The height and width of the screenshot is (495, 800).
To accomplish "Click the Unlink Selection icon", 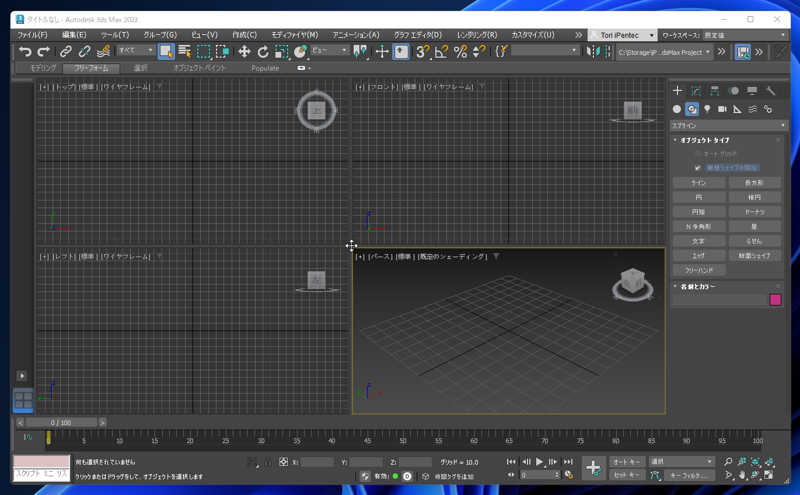I will coord(84,52).
